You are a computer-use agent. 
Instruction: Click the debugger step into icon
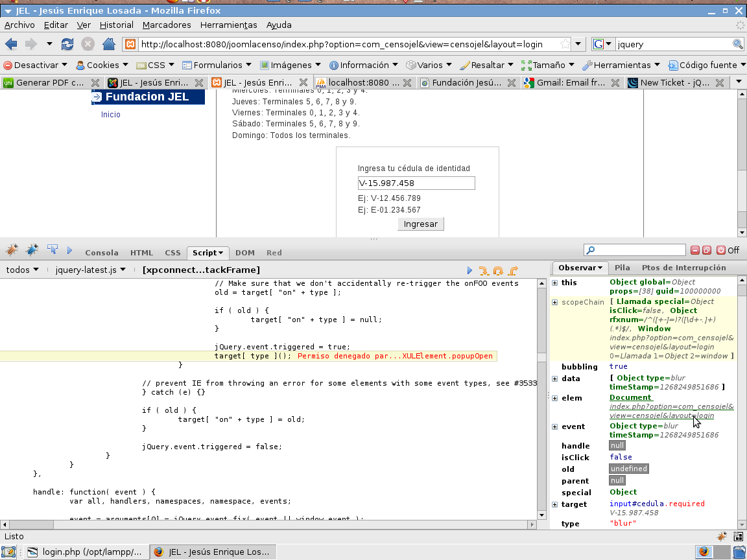[x=483, y=270]
